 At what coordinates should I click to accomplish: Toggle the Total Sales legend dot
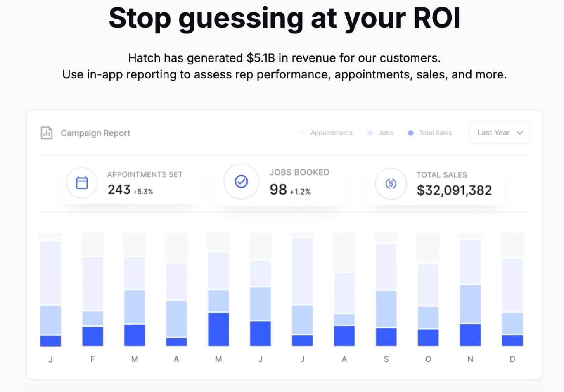click(x=410, y=133)
